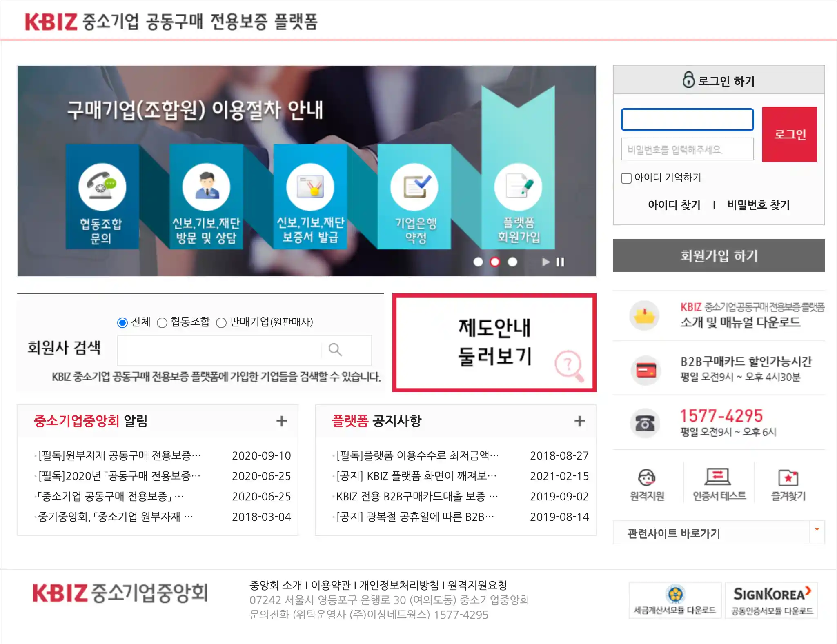This screenshot has height=644, width=837.
Task: Open notice [공지] KBIZ 플랫폼 화면이 깨져보
Action: [416, 476]
